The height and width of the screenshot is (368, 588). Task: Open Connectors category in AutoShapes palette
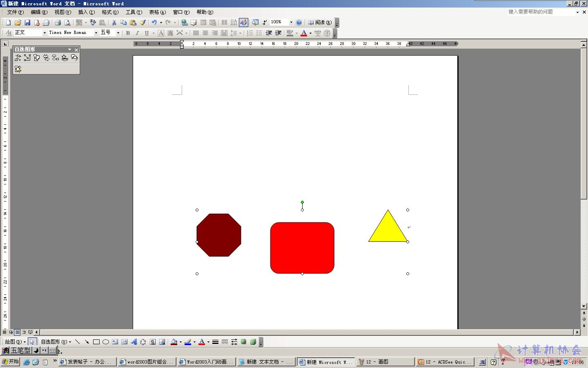tap(27, 58)
